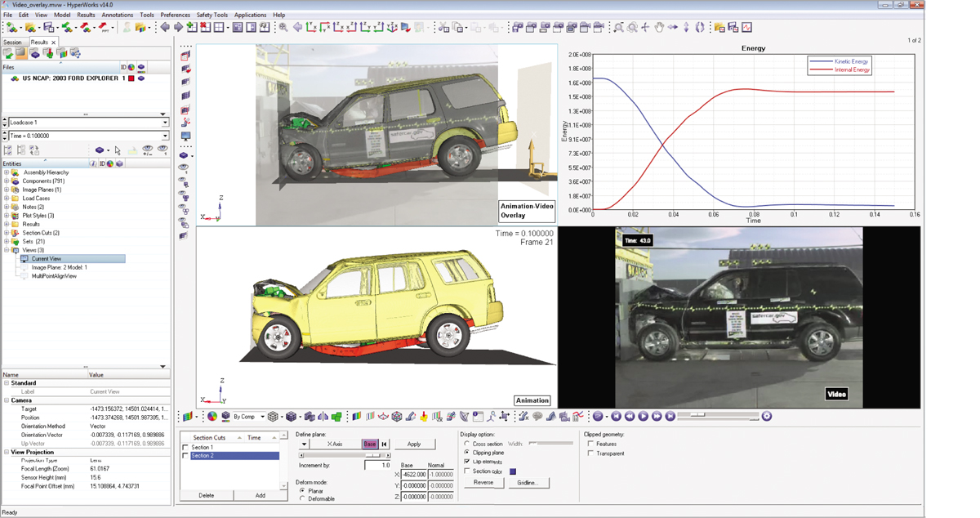Image resolution: width=980 pixels, height=518 pixels.
Task: Click the Apply button for define plane
Action: [414, 444]
